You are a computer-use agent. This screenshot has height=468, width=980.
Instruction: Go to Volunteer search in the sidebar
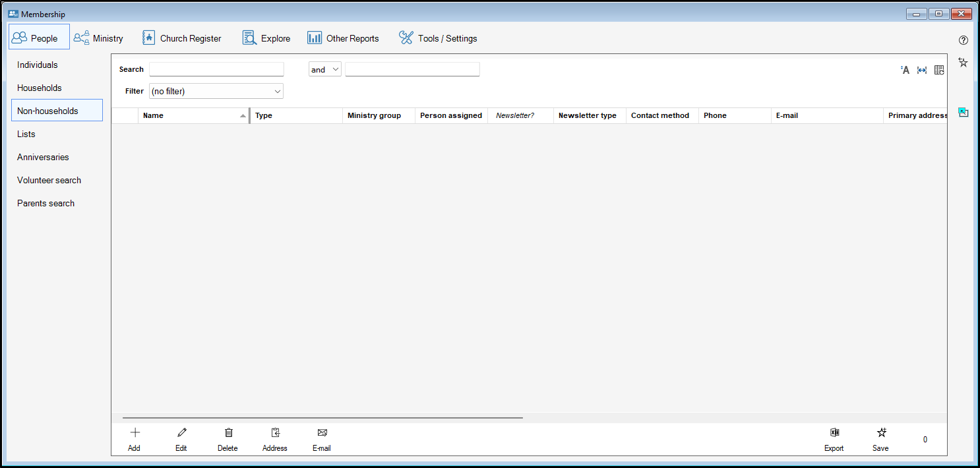pos(49,180)
